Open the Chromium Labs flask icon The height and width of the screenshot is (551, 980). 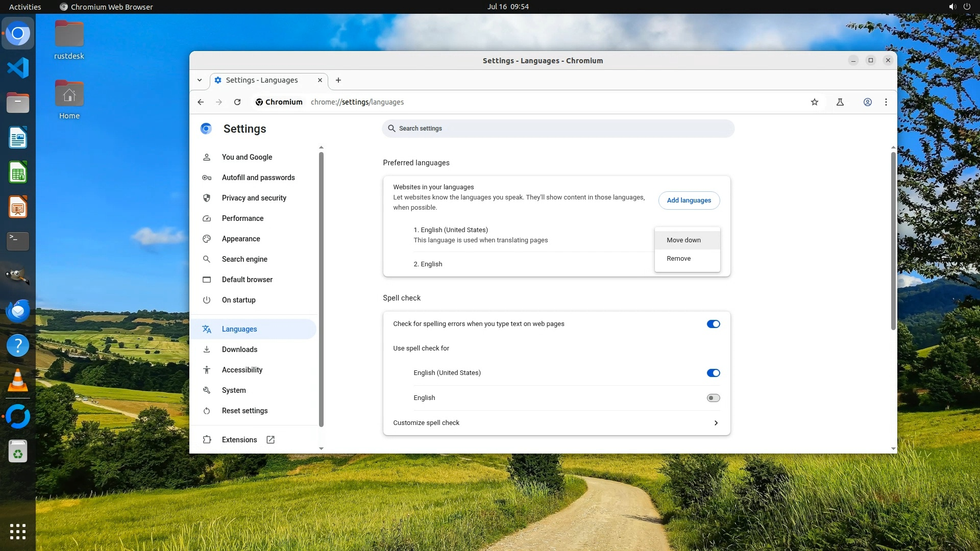pos(840,102)
